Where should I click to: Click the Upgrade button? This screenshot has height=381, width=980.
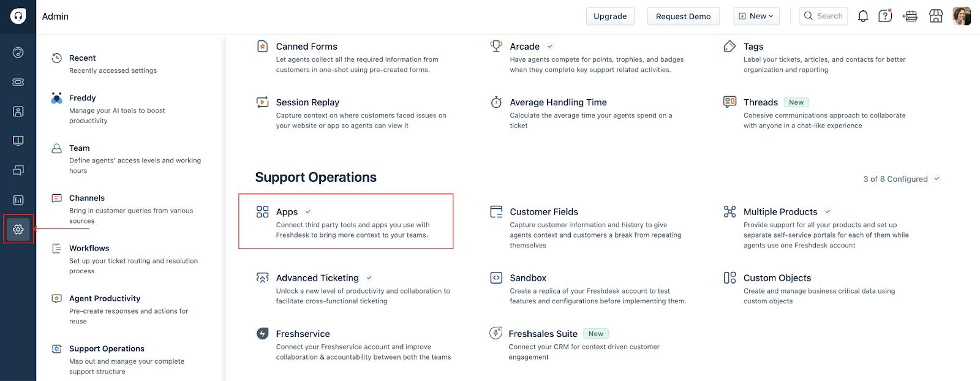610,16
